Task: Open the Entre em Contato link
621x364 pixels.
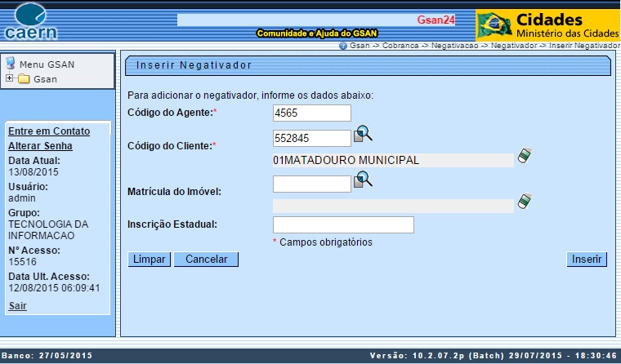Action: point(48,131)
